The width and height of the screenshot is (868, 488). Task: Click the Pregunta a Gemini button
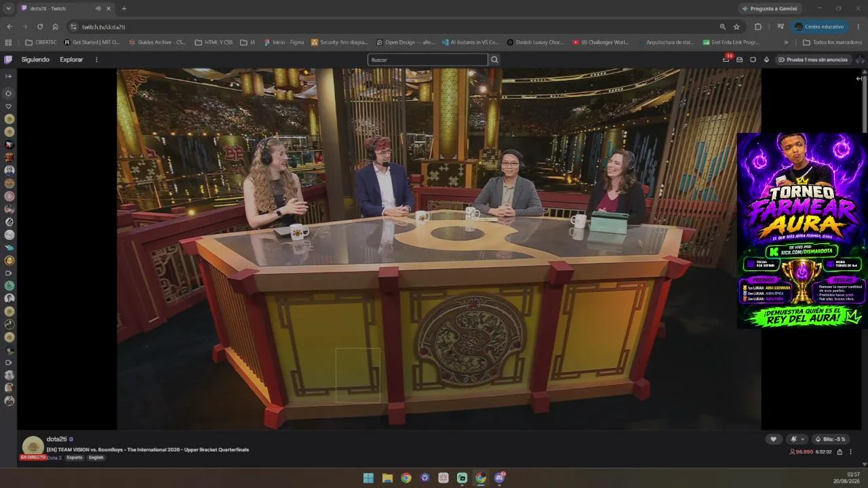pos(769,8)
